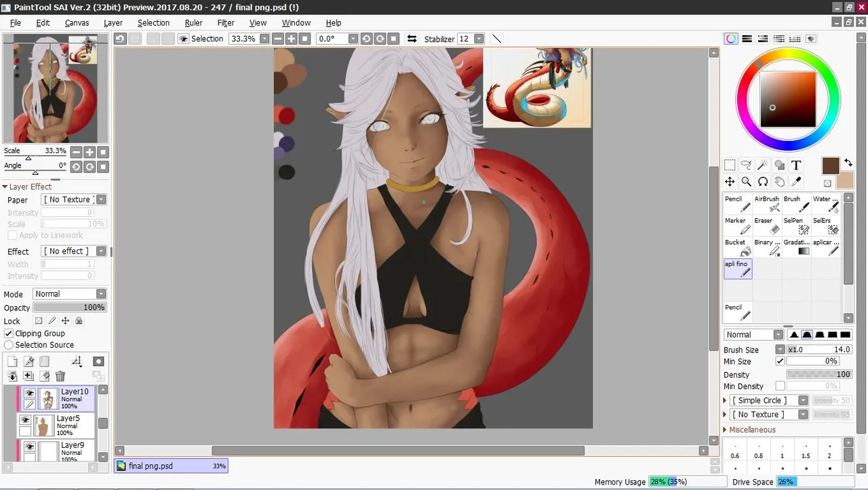
Task: Hide Layer9 using its eye icon
Action: 29,447
